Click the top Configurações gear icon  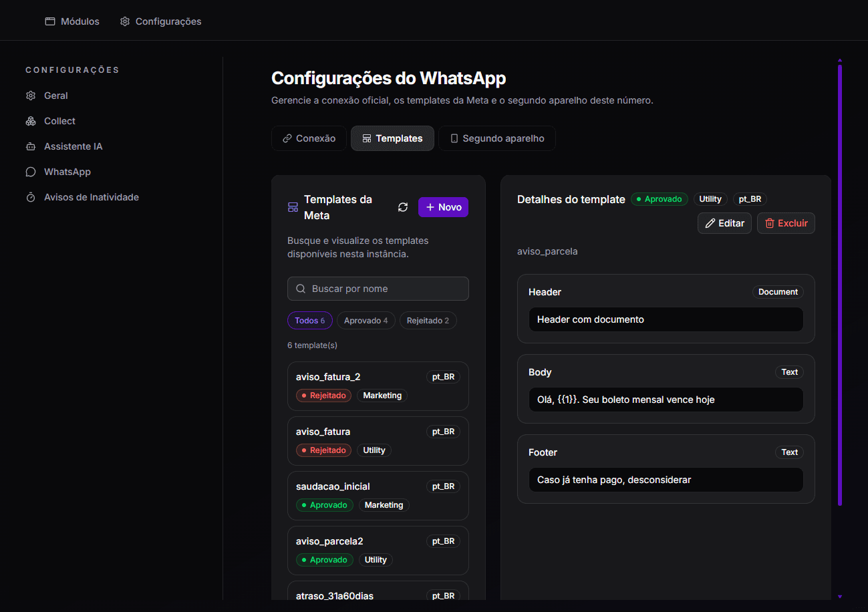125,21
